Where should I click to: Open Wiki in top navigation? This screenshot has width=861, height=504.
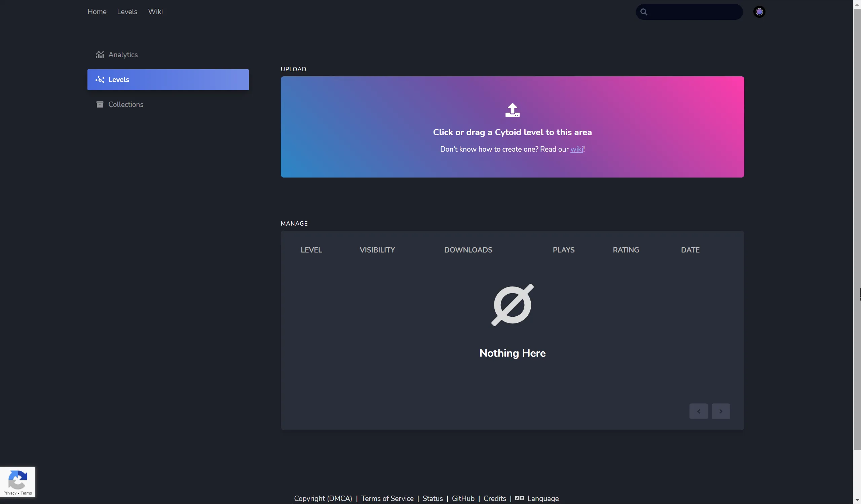[155, 12]
